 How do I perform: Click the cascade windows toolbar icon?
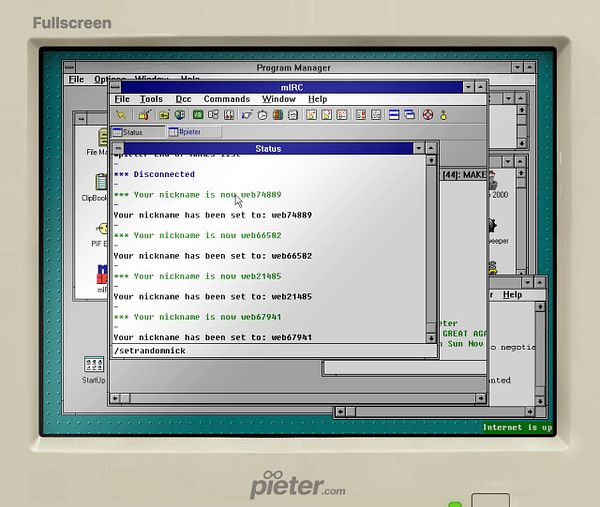[409, 115]
